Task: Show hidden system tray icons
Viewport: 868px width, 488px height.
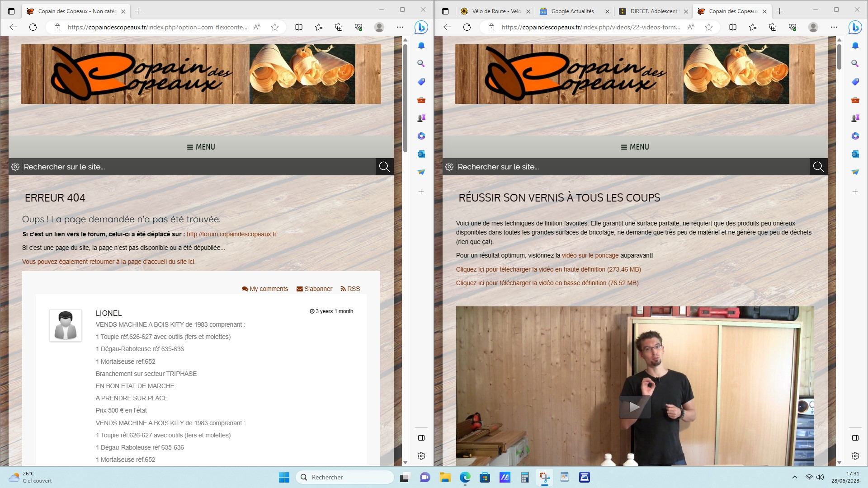Action: (x=795, y=477)
